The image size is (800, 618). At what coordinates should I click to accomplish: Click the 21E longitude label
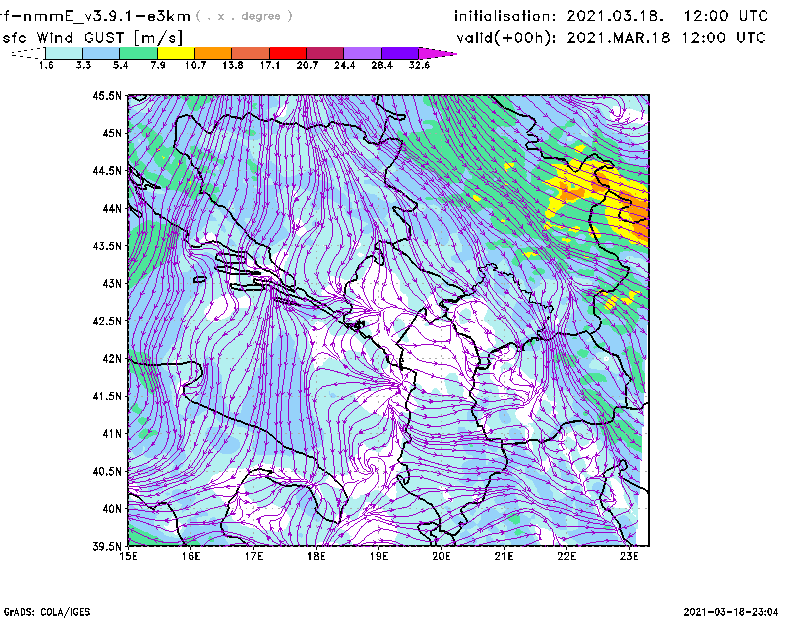[x=504, y=556]
